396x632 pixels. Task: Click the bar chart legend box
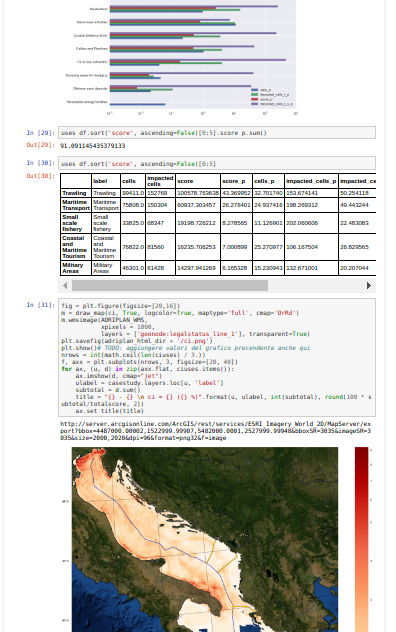tap(272, 97)
